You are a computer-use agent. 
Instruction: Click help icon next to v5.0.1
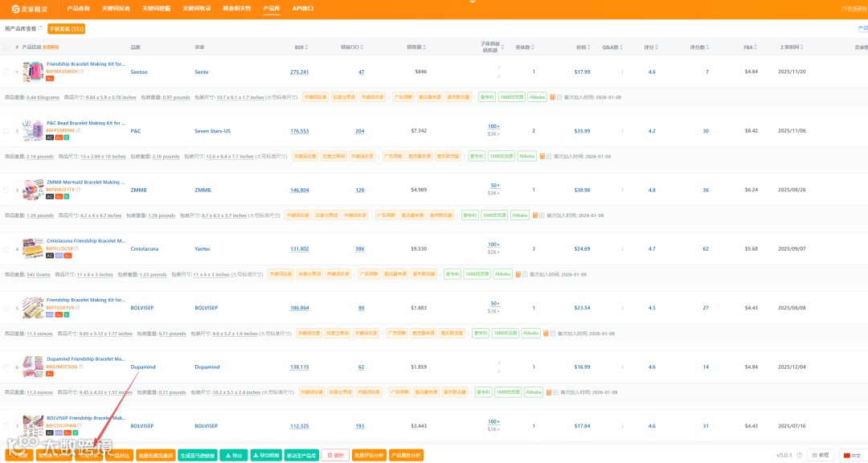click(x=800, y=455)
